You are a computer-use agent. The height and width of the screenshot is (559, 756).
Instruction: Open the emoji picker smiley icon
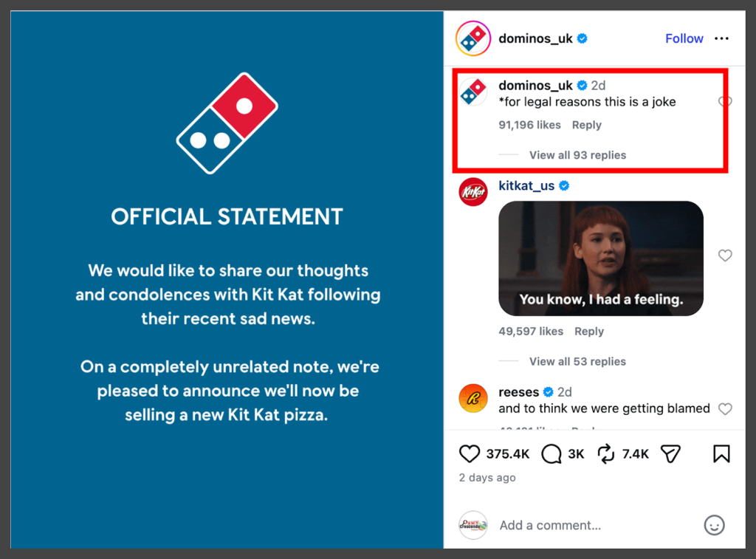coord(714,525)
